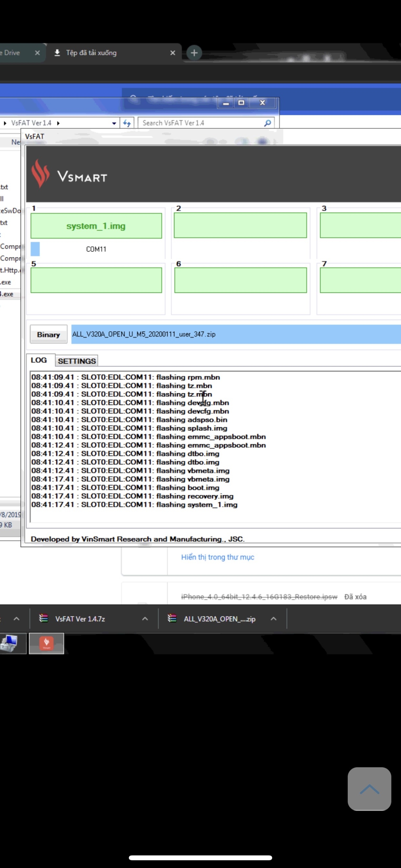Viewport: 401px width, 868px height.
Task: Open the VsFAT app in taskbar
Action: coord(46,643)
